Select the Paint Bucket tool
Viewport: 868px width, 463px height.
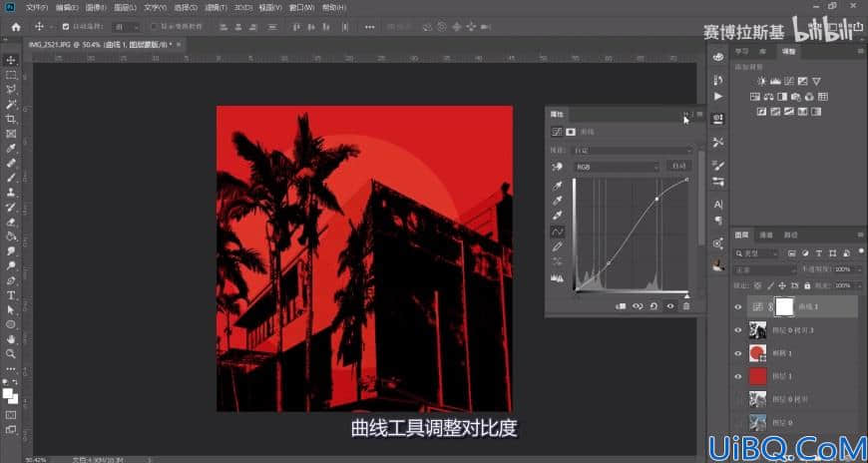[x=11, y=236]
